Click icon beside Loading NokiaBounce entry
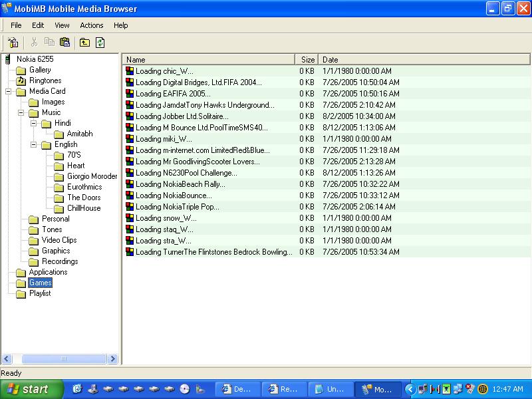Viewport: 532px width, 399px height. pyautogui.click(x=130, y=196)
